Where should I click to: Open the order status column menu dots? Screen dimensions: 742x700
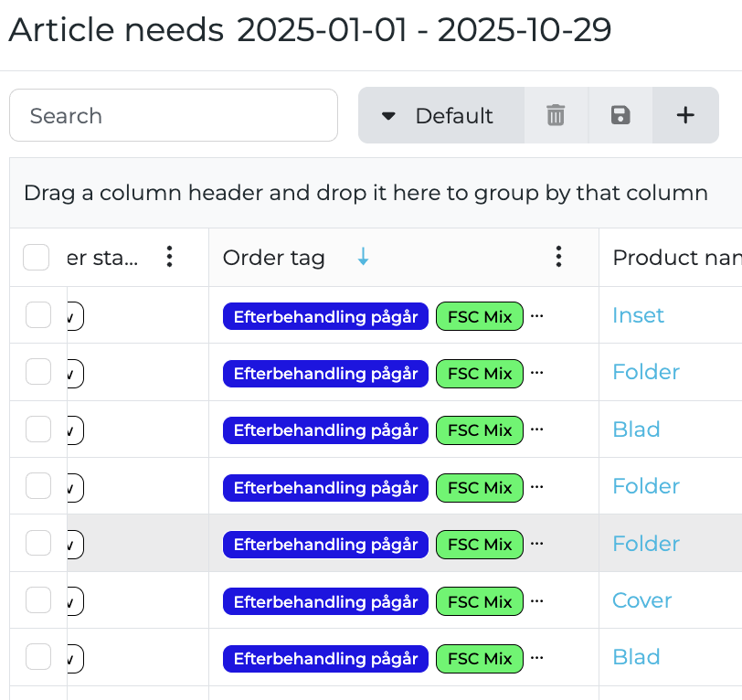(x=168, y=258)
